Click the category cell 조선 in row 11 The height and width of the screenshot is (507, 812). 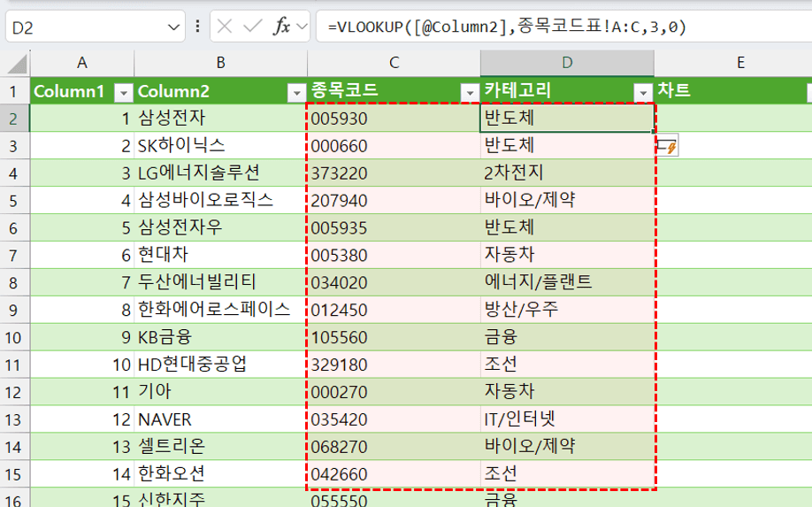click(x=567, y=365)
